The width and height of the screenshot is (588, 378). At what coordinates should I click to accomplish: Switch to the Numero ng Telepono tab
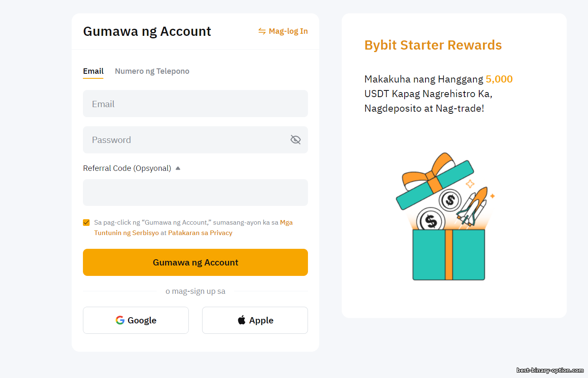click(x=152, y=71)
